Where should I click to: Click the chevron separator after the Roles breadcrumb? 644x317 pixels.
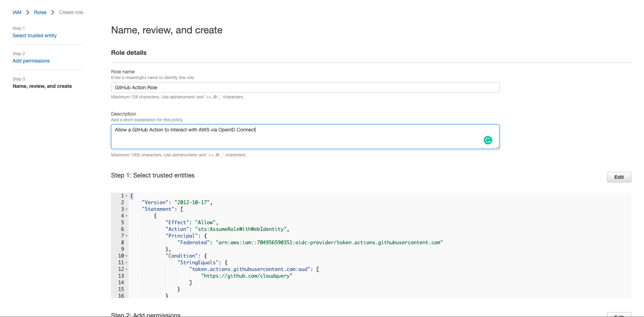[x=53, y=12]
